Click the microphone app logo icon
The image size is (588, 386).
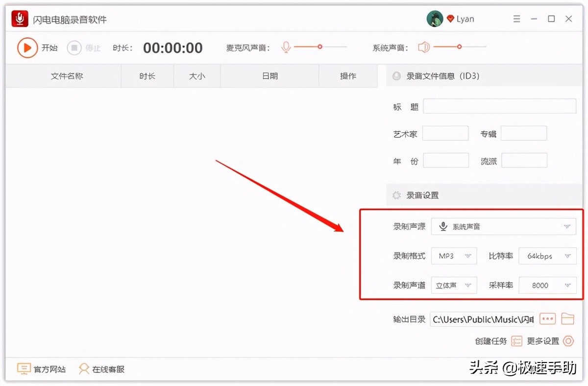point(19,18)
